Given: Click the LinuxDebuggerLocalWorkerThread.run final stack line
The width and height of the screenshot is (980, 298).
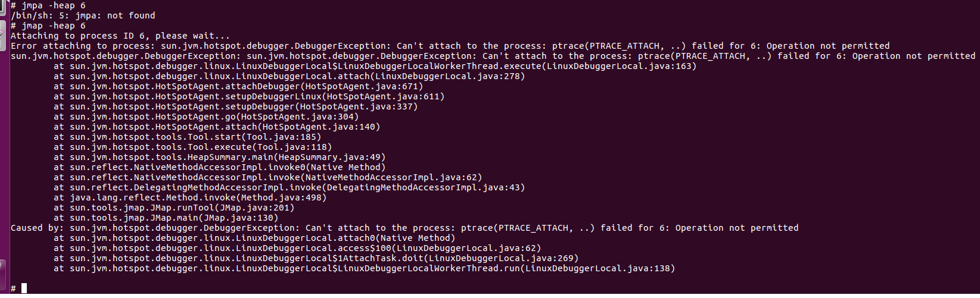Looking at the screenshot, I should [x=365, y=268].
